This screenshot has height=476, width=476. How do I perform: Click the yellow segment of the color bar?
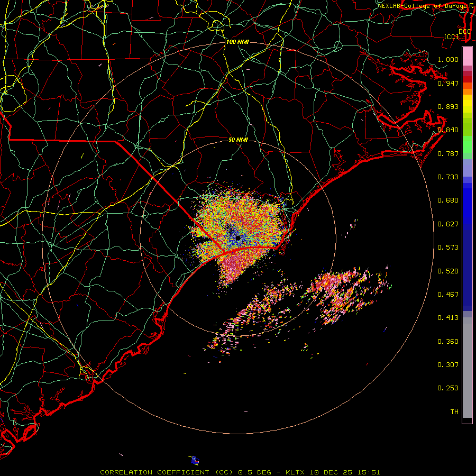point(467,104)
